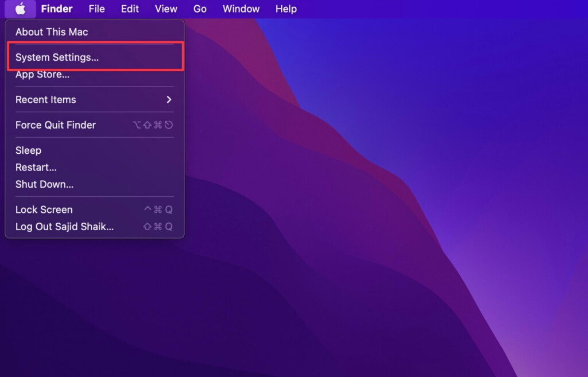Choose Log Out Sajid Shaik…

coord(95,226)
